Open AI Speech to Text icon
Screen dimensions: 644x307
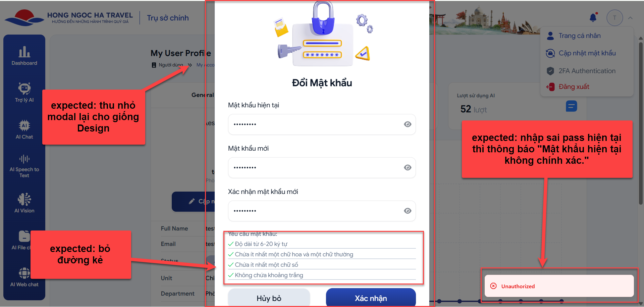pos(24,159)
